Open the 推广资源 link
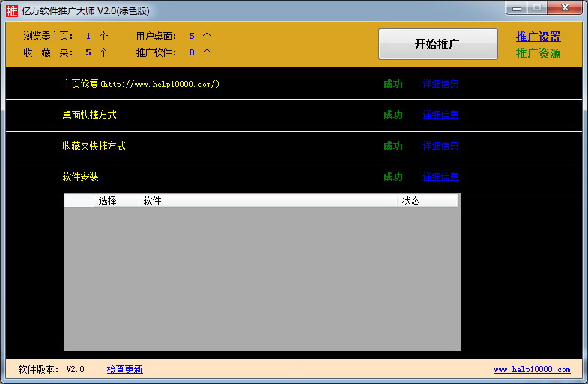 [538, 53]
